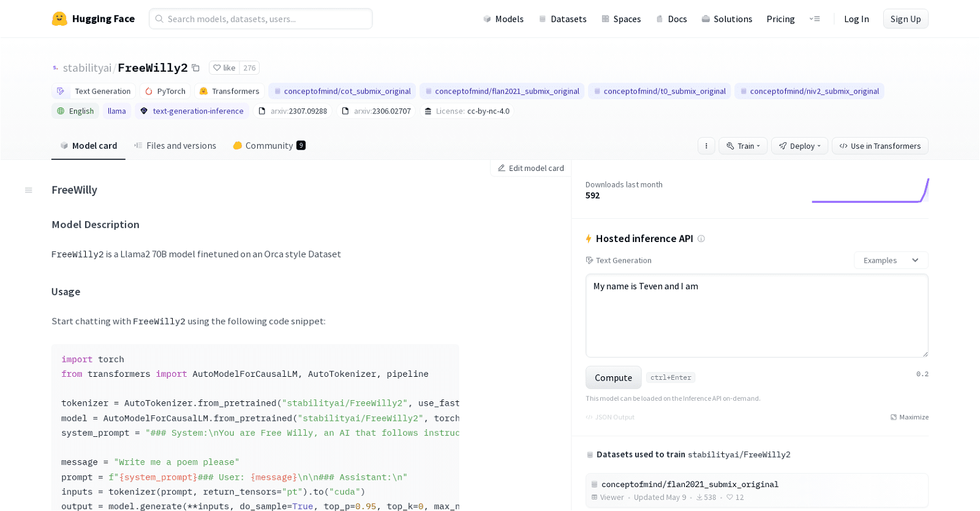
Task: Open the table of contents icon
Action: tap(28, 191)
